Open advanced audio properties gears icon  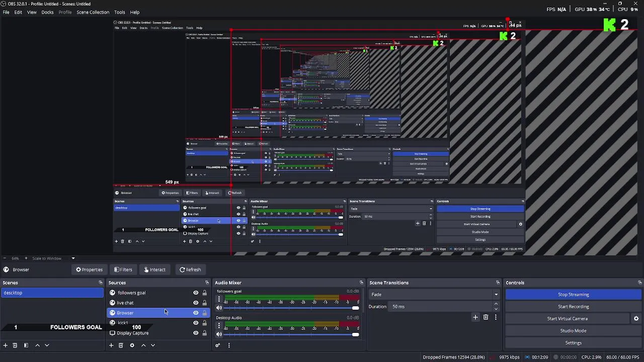click(x=218, y=345)
